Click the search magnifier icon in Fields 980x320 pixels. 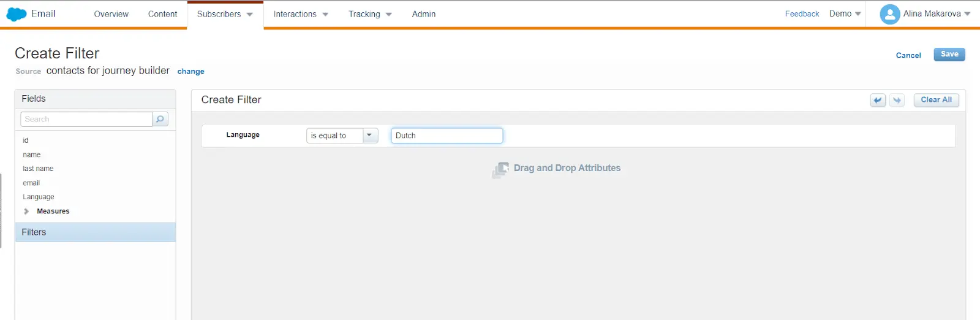point(160,119)
